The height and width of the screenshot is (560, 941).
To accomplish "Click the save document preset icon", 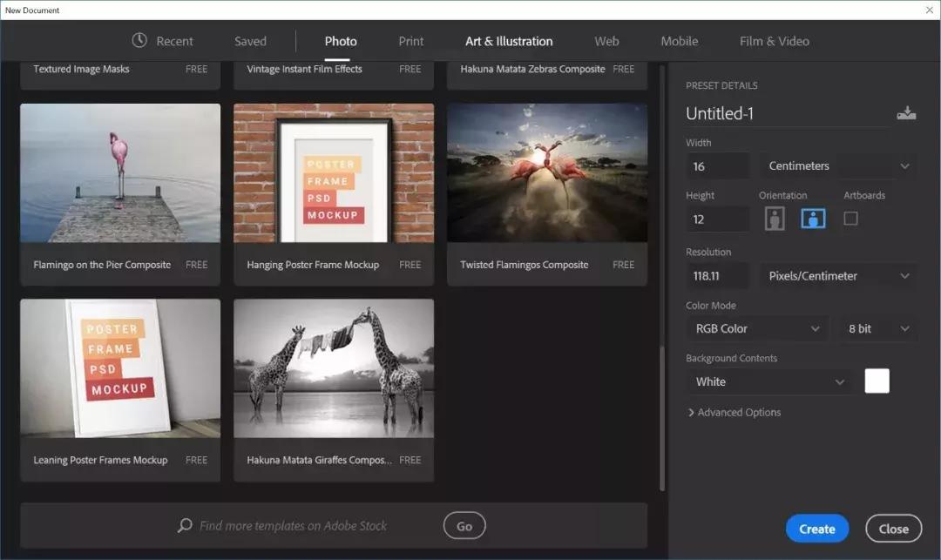I will (x=906, y=113).
